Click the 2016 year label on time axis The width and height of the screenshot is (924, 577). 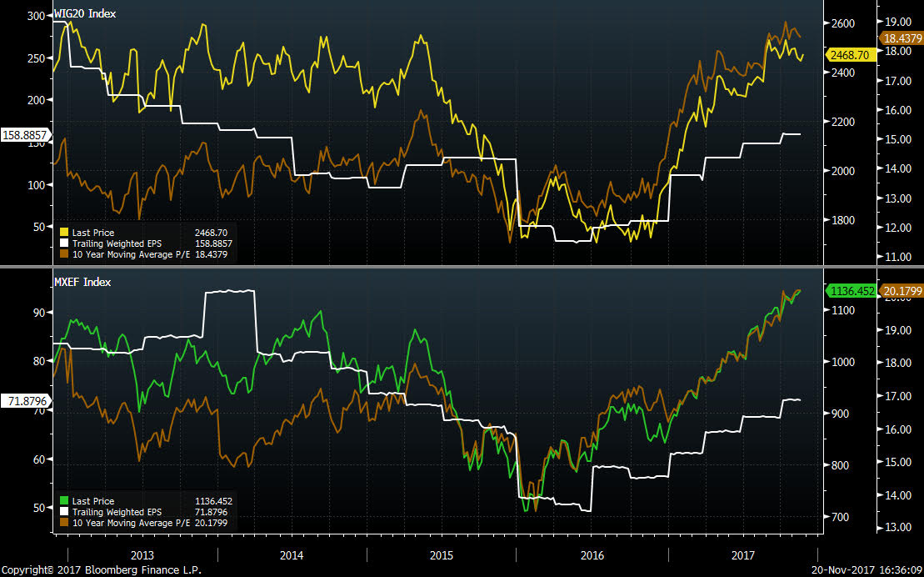tap(592, 556)
